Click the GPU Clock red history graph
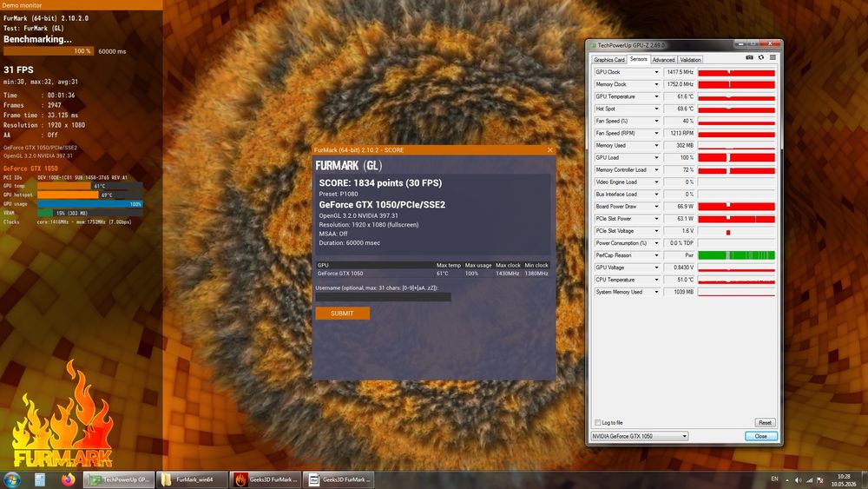 [736, 73]
